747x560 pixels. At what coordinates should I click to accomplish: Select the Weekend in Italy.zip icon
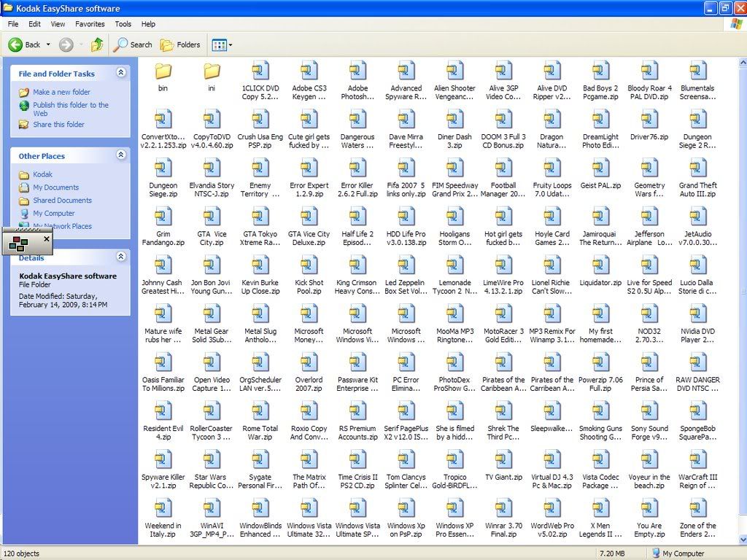tap(163, 508)
